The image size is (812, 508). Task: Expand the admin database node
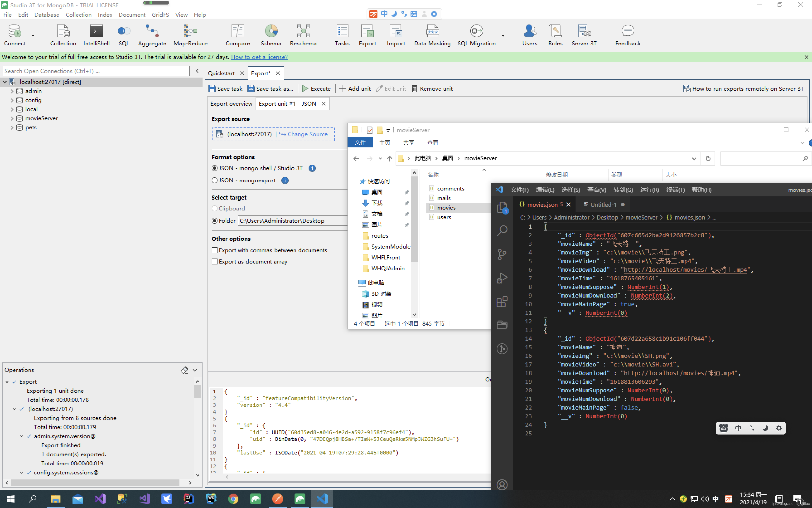(12, 91)
